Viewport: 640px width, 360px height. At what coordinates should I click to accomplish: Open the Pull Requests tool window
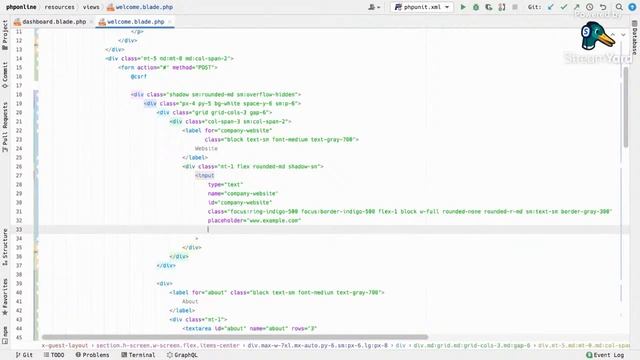click(x=5, y=127)
